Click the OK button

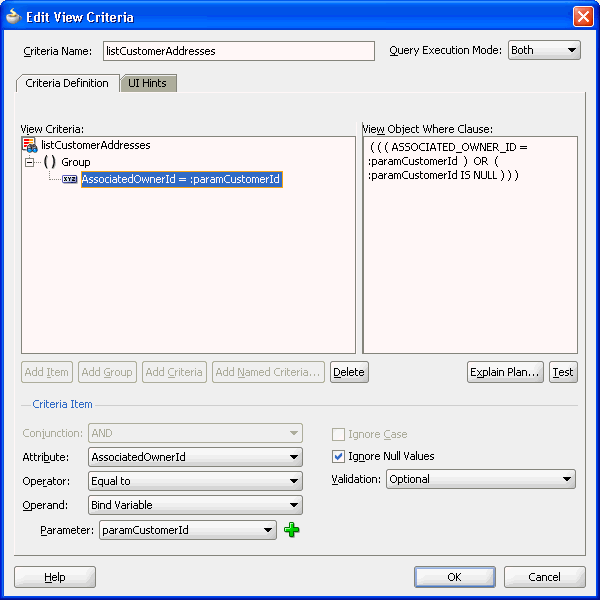pos(455,577)
